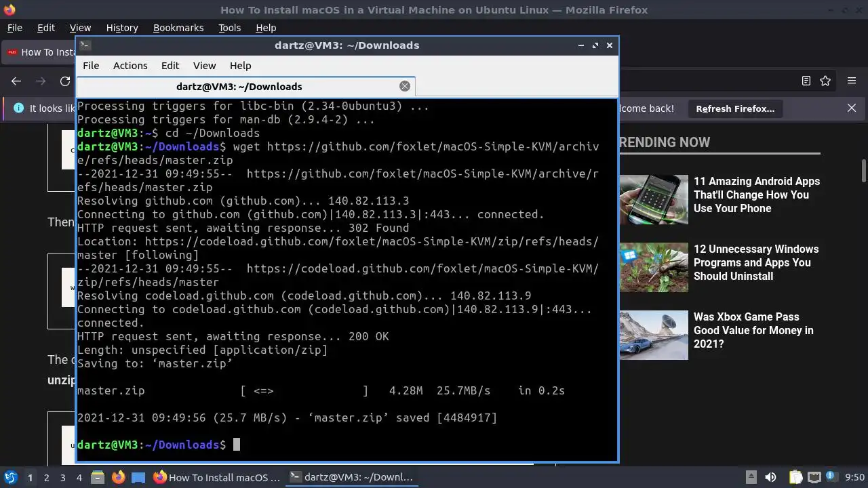Open the removable media eject tray icon
868x488 pixels.
coord(751,477)
